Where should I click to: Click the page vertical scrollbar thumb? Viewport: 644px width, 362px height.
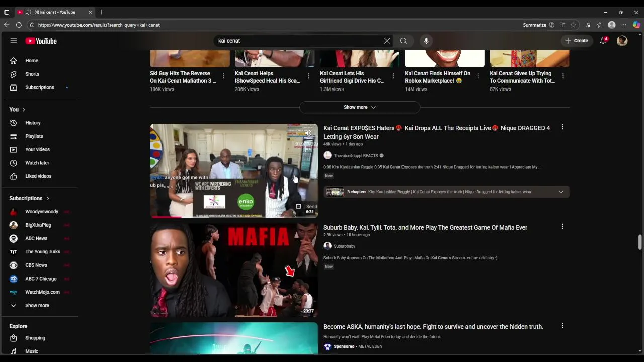tap(640, 242)
